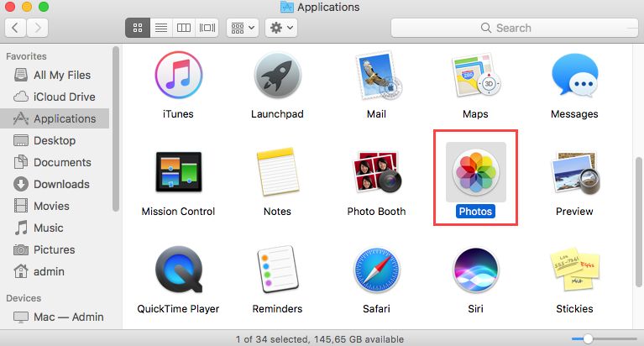This screenshot has width=644, height=346.
Task: Open Documents folder in sidebar
Action: coord(53,162)
